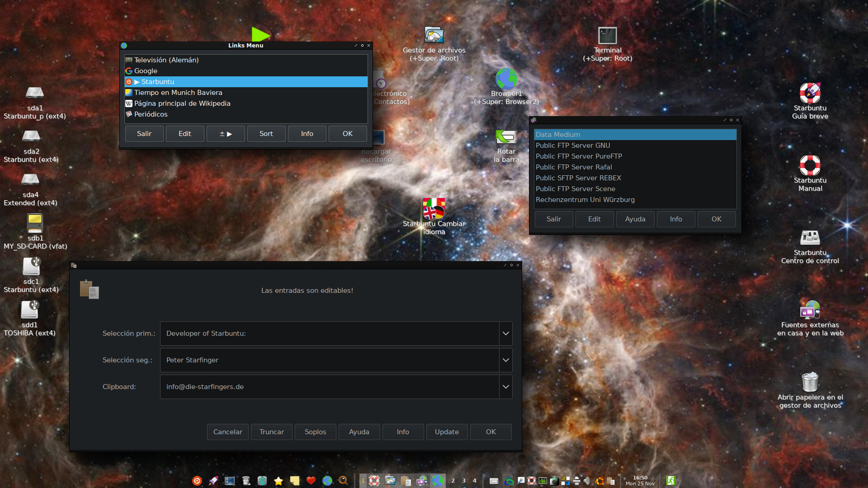Click the system monitor graph tray icon
868x488 pixels.
(x=543, y=481)
